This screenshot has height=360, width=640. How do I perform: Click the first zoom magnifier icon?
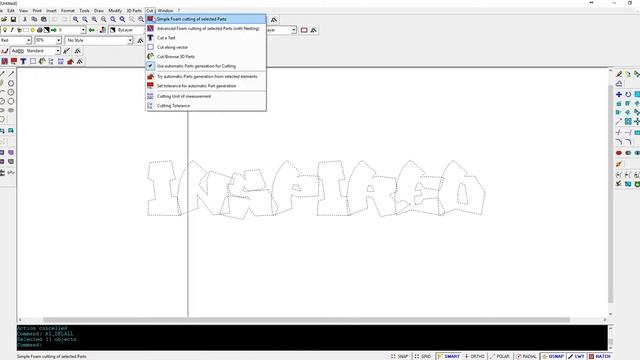pyautogui.click(x=76, y=19)
